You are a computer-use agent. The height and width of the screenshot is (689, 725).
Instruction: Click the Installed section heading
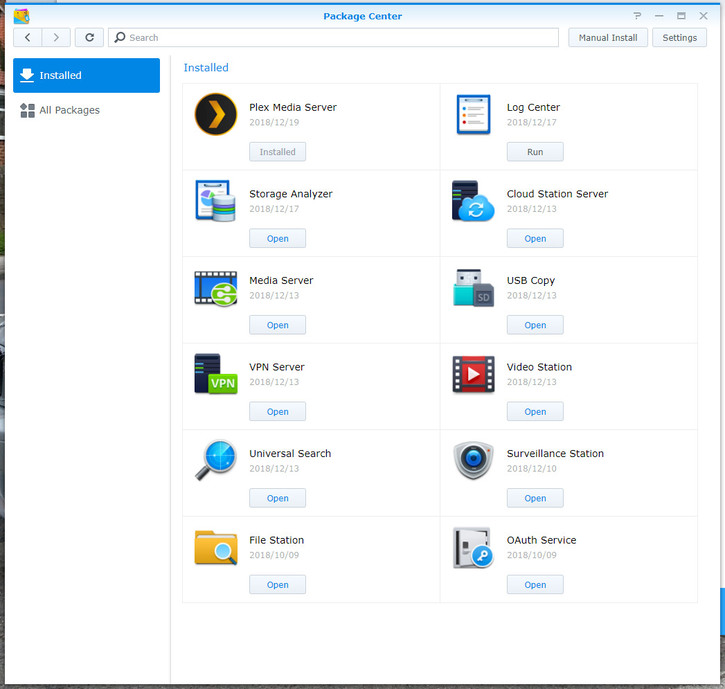coord(206,68)
